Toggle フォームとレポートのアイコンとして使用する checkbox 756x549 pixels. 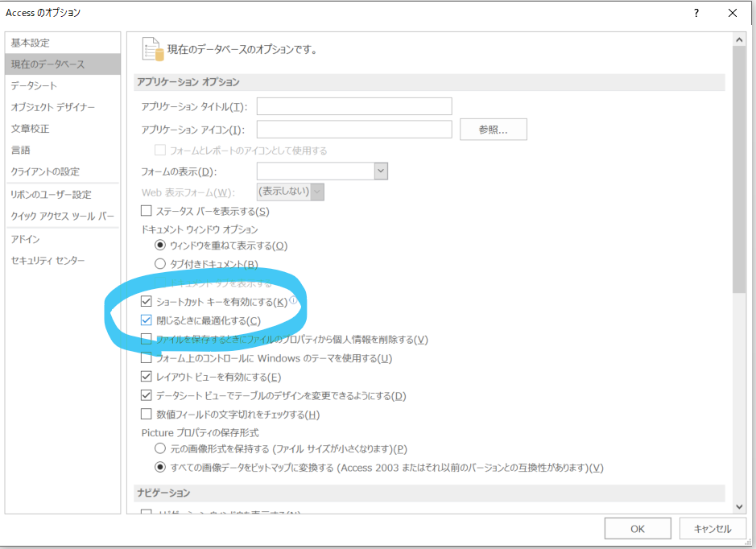coord(160,151)
